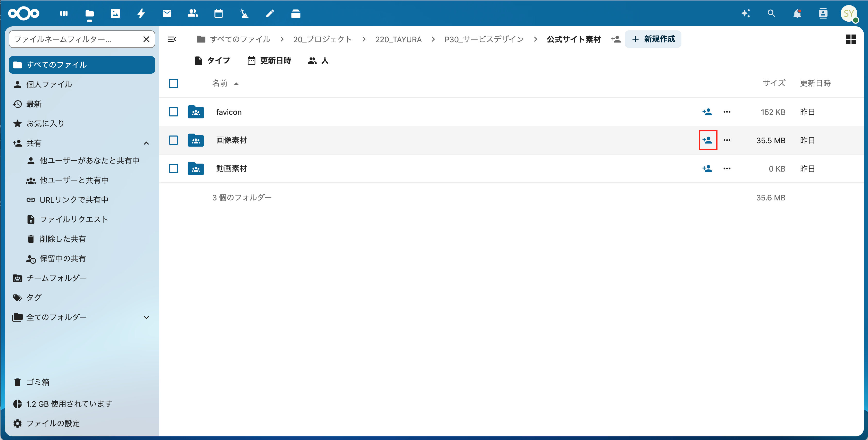Open the Calendar app
The height and width of the screenshot is (440, 868).
point(218,13)
